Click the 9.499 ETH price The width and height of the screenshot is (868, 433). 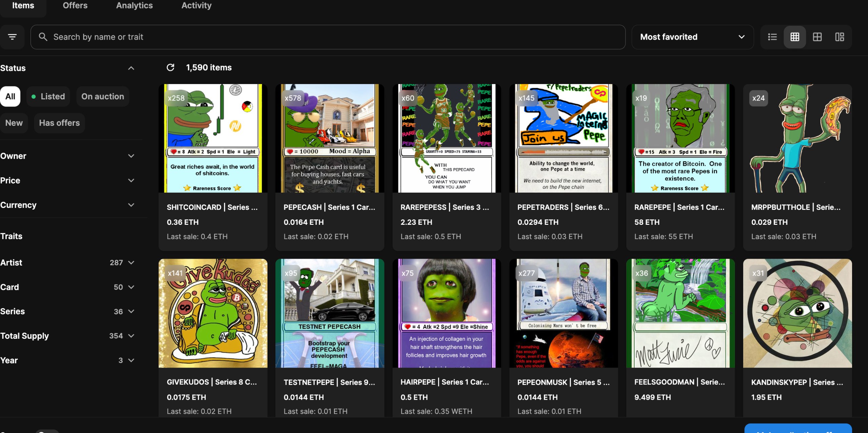(x=653, y=397)
